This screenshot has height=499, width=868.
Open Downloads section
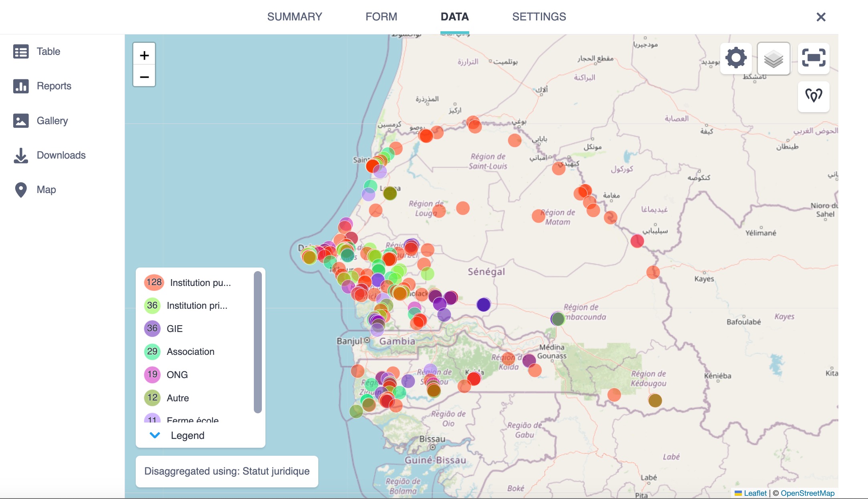point(61,155)
